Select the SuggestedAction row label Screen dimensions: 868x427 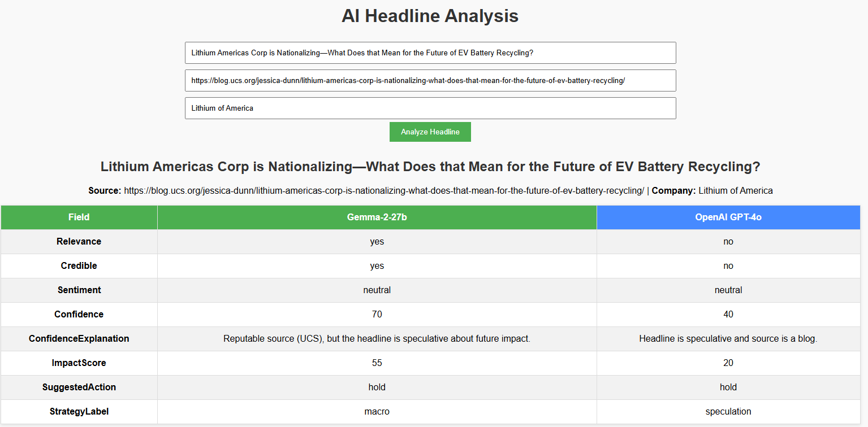[x=79, y=387]
